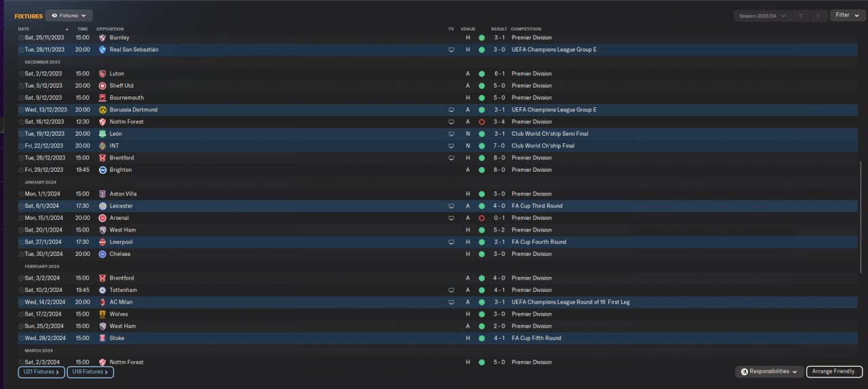
Task: Click the Liverpool club badge
Action: click(x=102, y=242)
